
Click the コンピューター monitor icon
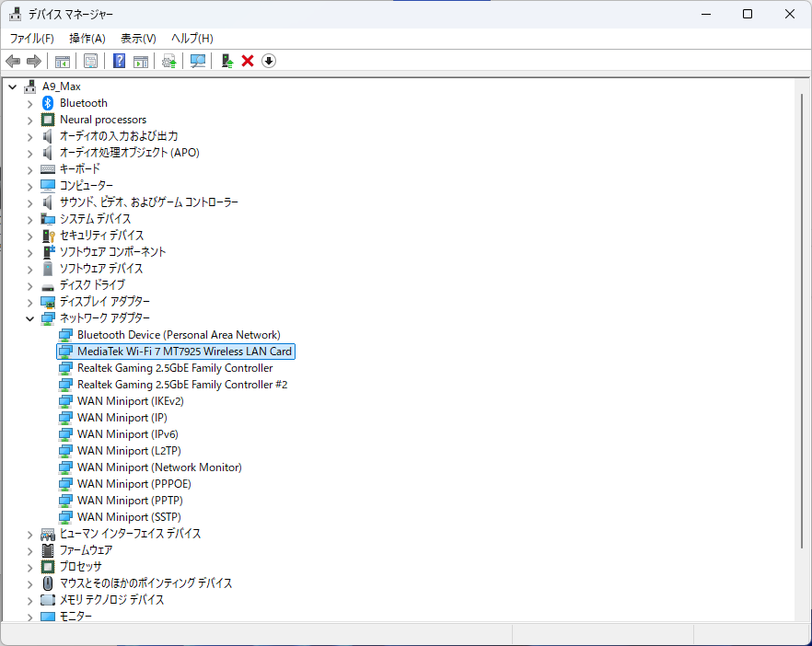pyautogui.click(x=48, y=186)
